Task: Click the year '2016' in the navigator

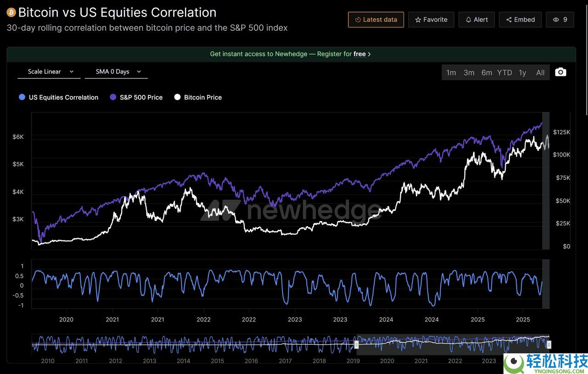Action: tap(251, 361)
